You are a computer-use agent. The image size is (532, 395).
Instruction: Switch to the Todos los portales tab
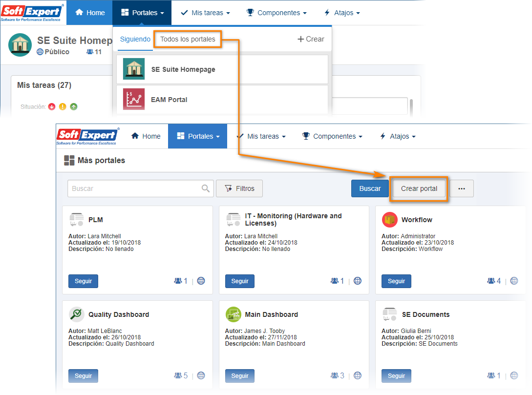pyautogui.click(x=188, y=40)
